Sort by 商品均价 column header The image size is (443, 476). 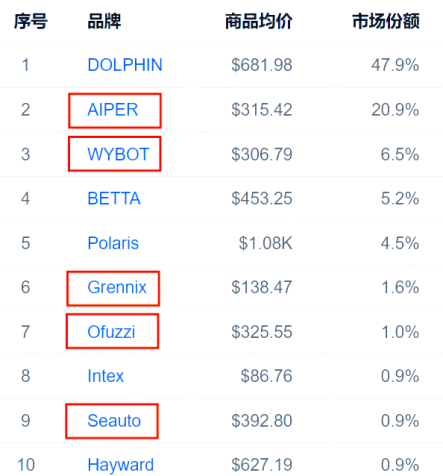pyautogui.click(x=259, y=21)
